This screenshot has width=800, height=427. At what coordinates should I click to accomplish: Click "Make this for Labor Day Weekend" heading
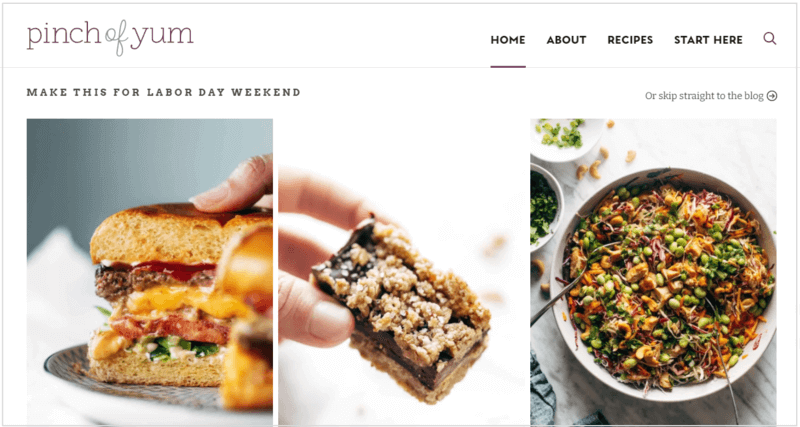point(164,93)
